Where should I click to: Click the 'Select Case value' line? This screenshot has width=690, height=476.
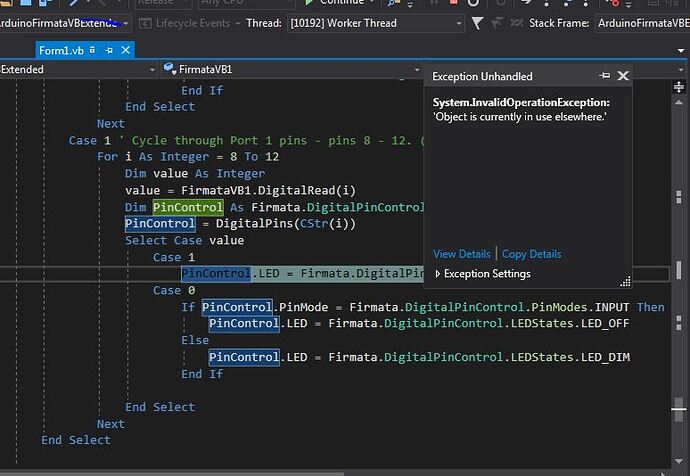tap(184, 241)
